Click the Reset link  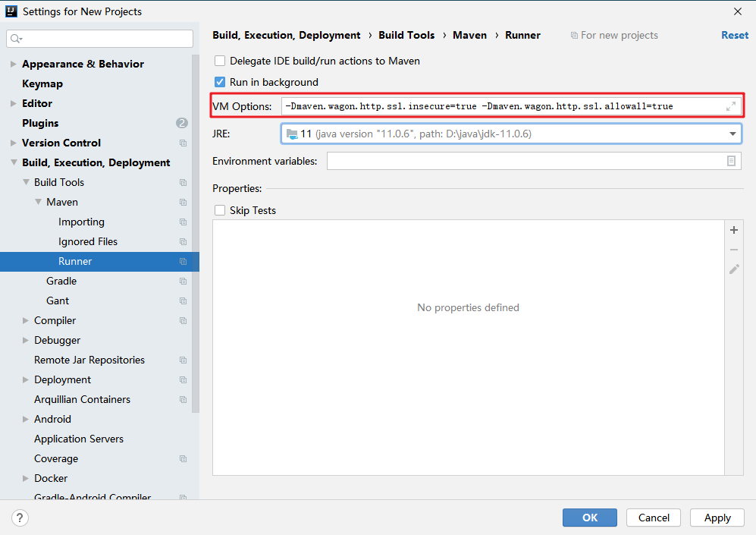coord(734,34)
